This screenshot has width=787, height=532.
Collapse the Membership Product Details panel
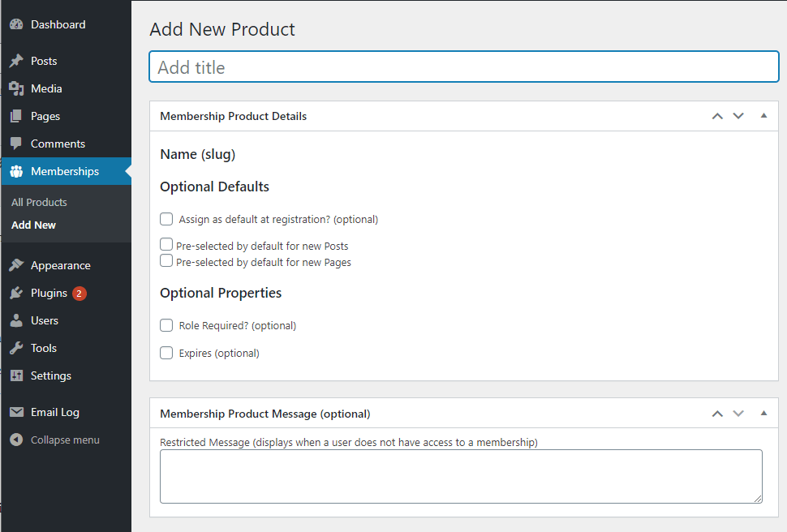pyautogui.click(x=763, y=116)
